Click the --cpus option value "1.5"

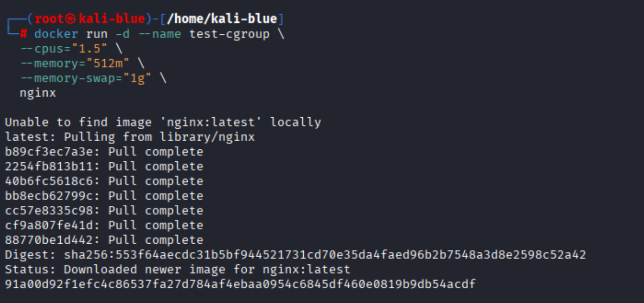point(89,49)
